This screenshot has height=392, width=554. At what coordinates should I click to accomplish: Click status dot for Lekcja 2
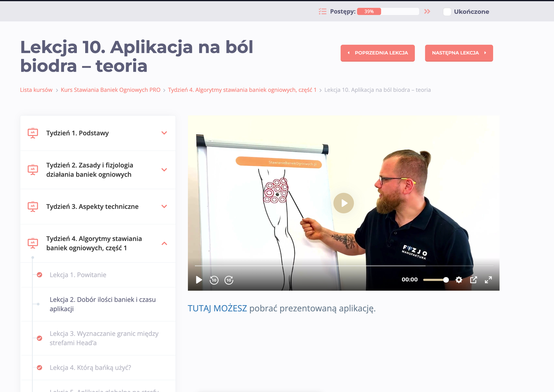click(38, 304)
